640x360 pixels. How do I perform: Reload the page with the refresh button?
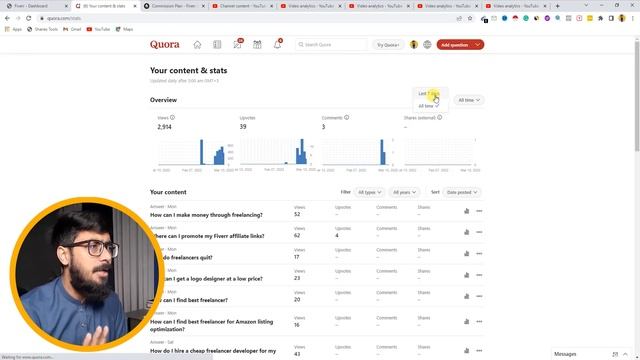click(x=29, y=18)
